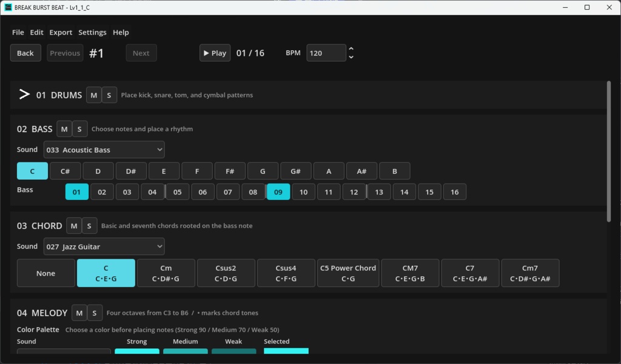Open the Export menu
621x364 pixels.
(61, 33)
